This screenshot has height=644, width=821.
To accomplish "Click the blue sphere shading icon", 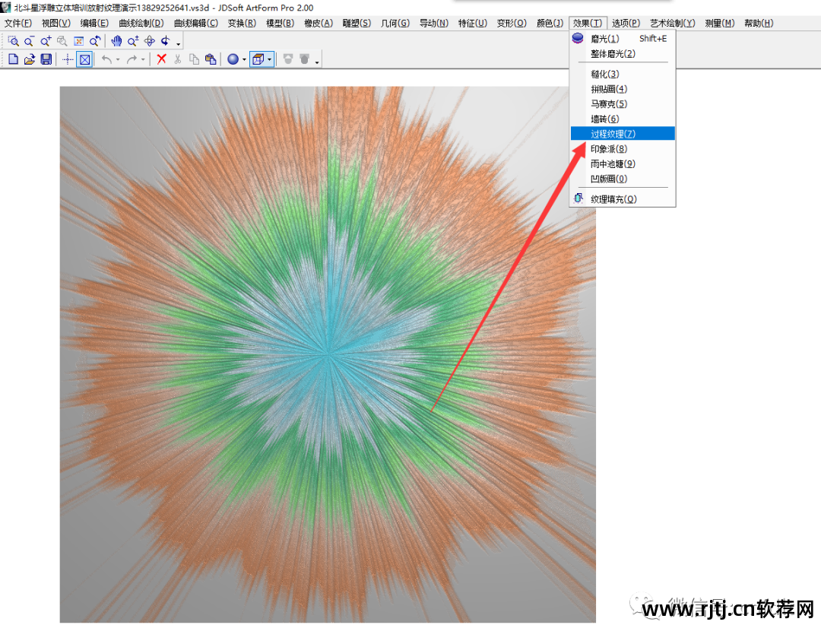I will click(233, 59).
